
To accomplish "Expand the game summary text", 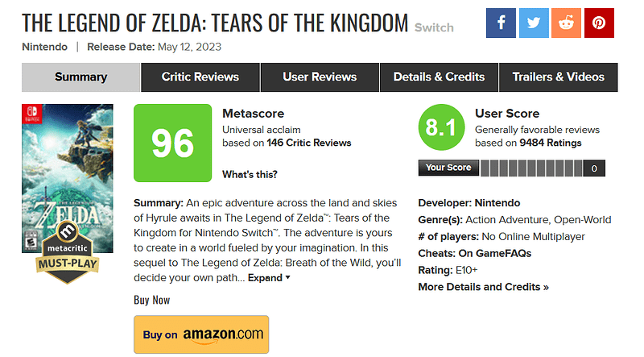I will [269, 278].
